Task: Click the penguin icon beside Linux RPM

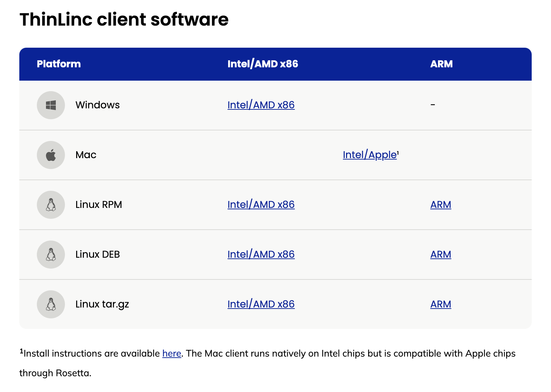Action: tap(51, 205)
